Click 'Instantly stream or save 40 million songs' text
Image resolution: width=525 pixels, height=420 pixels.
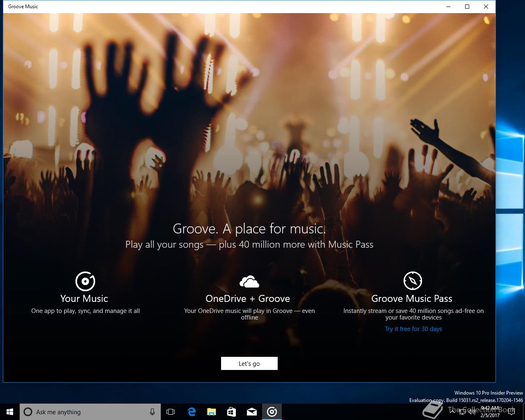click(x=413, y=314)
